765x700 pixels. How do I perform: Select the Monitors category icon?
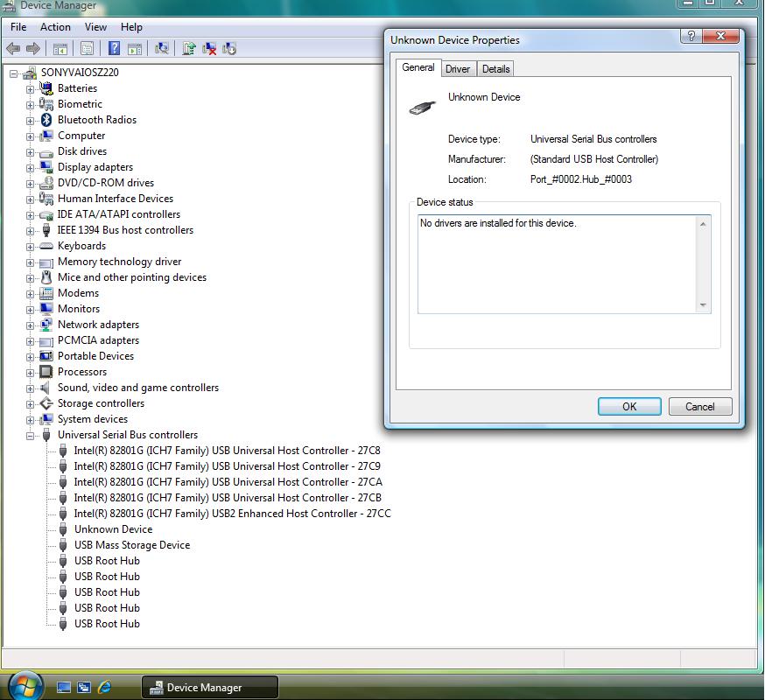(46, 309)
